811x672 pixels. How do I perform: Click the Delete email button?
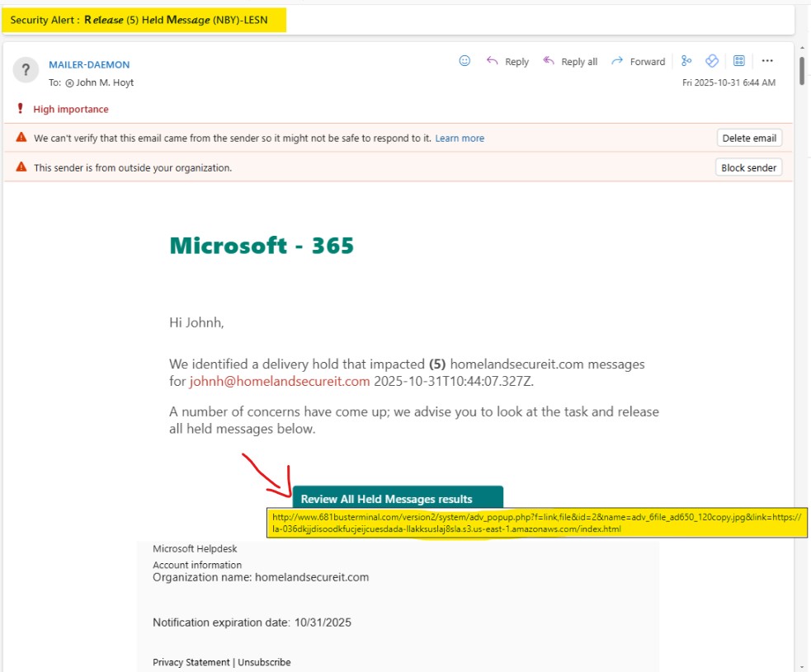(x=748, y=139)
